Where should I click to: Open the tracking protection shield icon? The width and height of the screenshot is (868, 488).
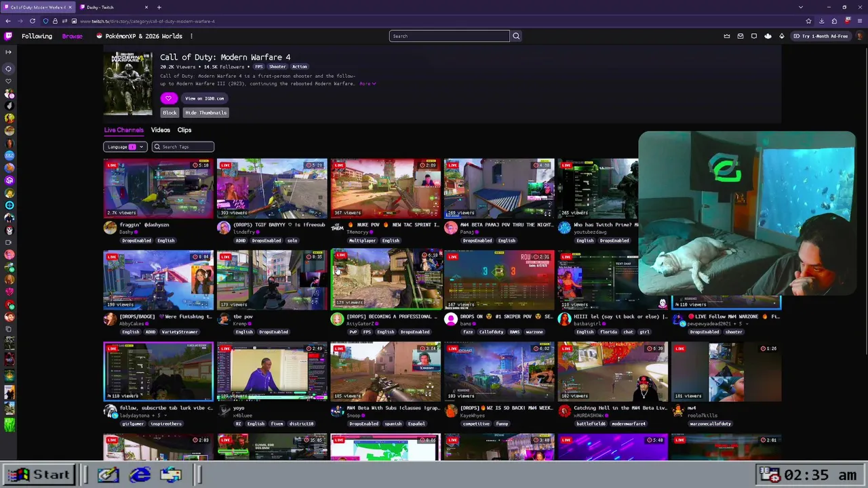pos(45,21)
